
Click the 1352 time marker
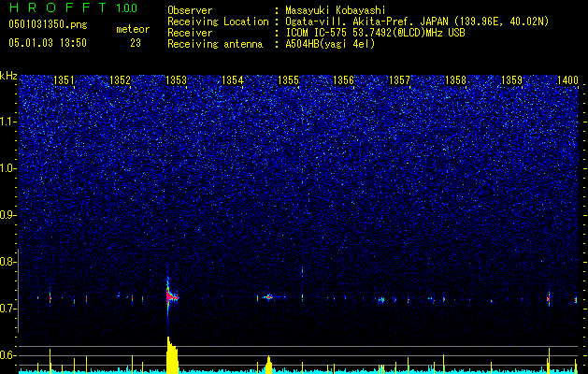120,80
